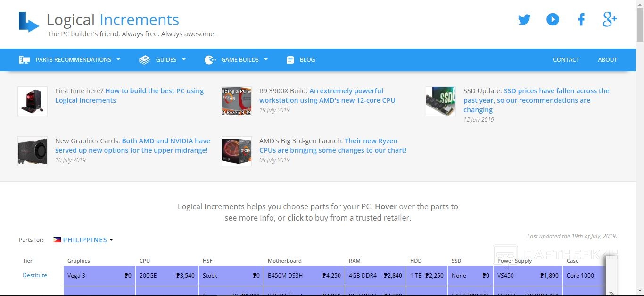Click the CPU column header
644x296 pixels.
pyautogui.click(x=145, y=261)
